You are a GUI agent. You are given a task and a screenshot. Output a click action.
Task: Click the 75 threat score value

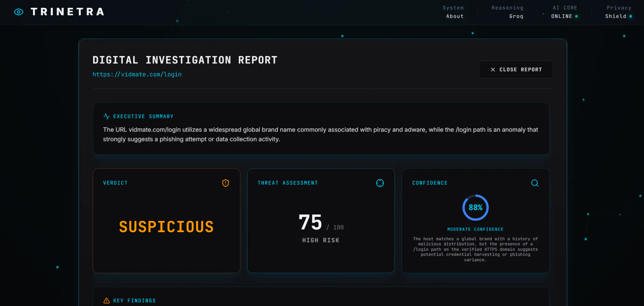(310, 222)
